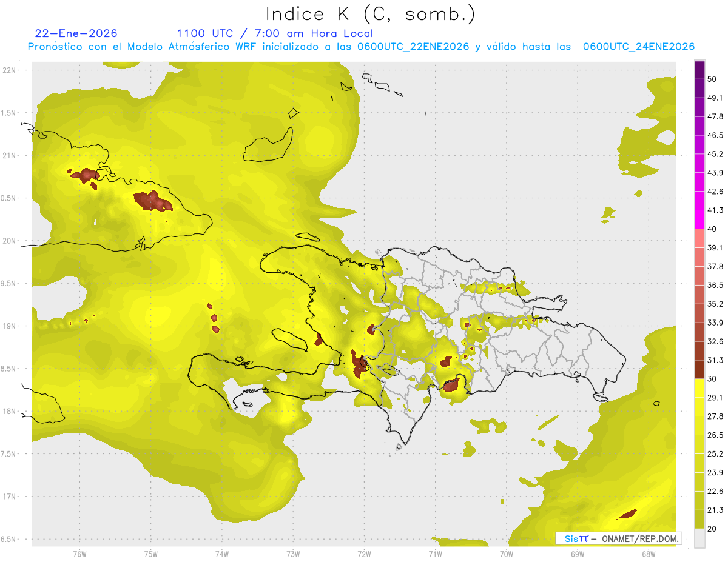Click the latitude axis label "22N"
Screen dimensions: 728x562
pos(10,70)
